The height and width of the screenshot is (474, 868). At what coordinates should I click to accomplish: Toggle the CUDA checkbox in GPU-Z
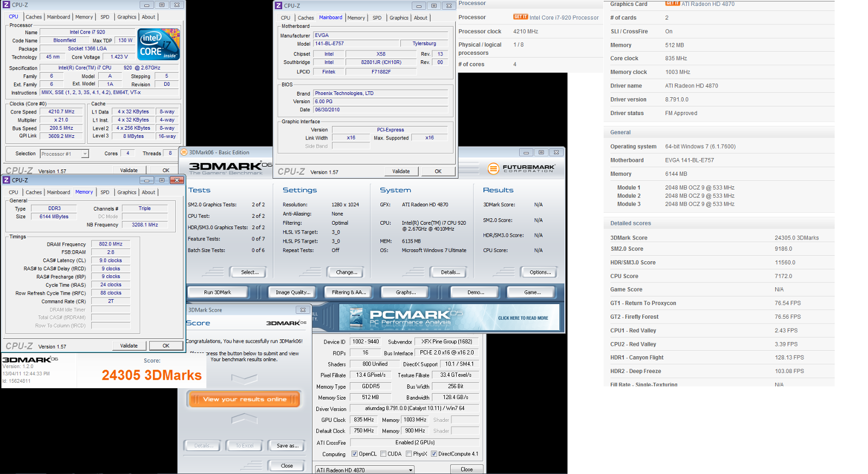click(x=384, y=454)
